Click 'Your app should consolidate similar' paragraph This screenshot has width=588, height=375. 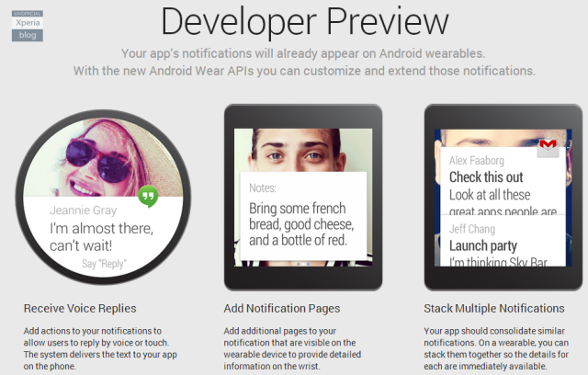click(x=496, y=348)
